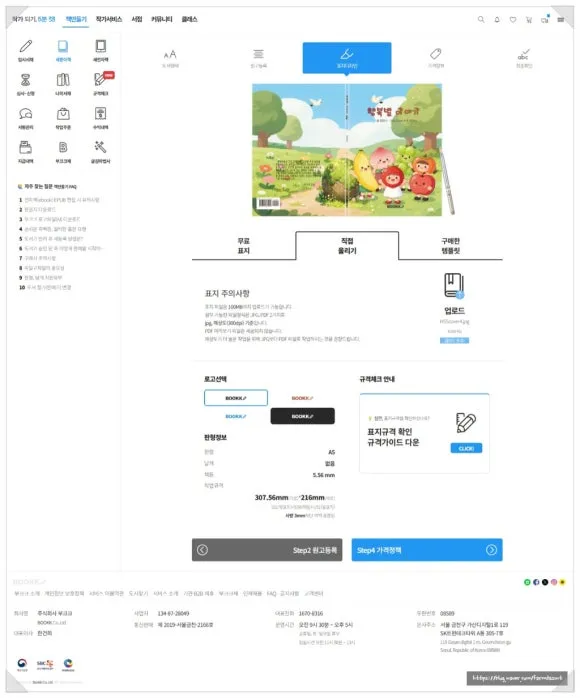Open the 고객센터 link in footer
The height and width of the screenshot is (698, 580).
[x=314, y=593]
